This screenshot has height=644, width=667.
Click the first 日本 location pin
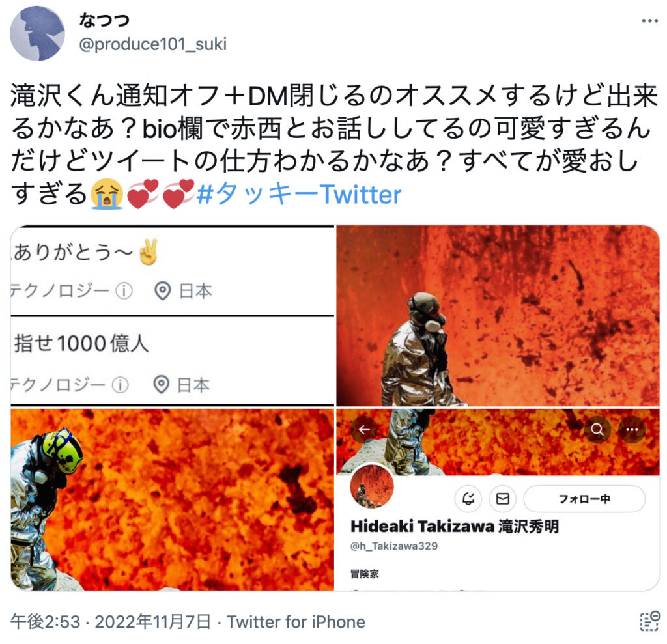coord(162,291)
